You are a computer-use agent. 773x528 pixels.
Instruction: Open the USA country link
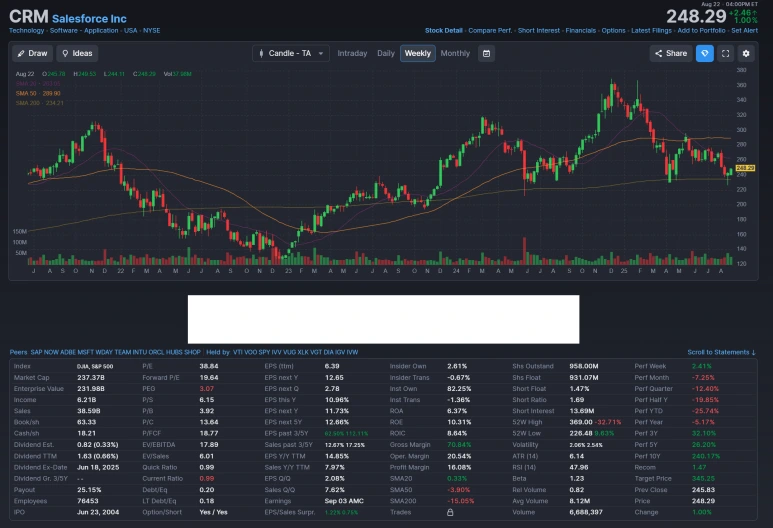(131, 31)
